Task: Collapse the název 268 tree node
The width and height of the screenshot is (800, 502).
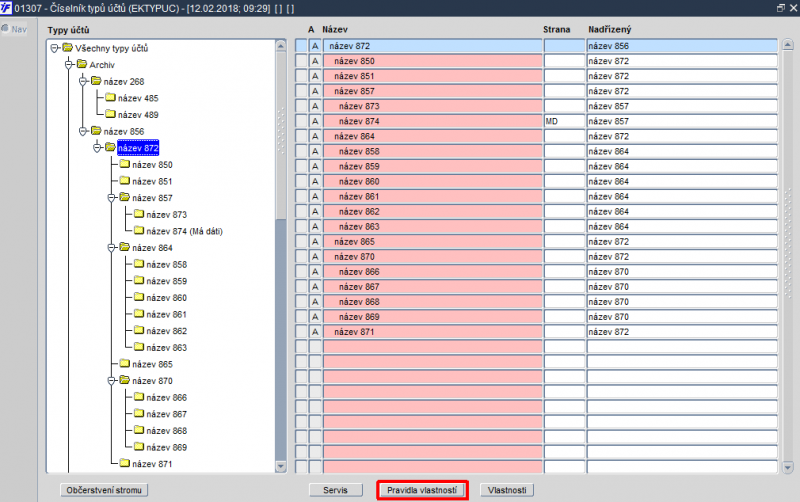Action: tap(83, 82)
